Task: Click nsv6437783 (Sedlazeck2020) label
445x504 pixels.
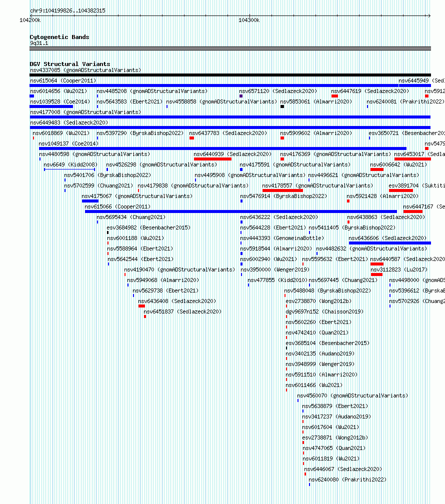Action: [228, 133]
